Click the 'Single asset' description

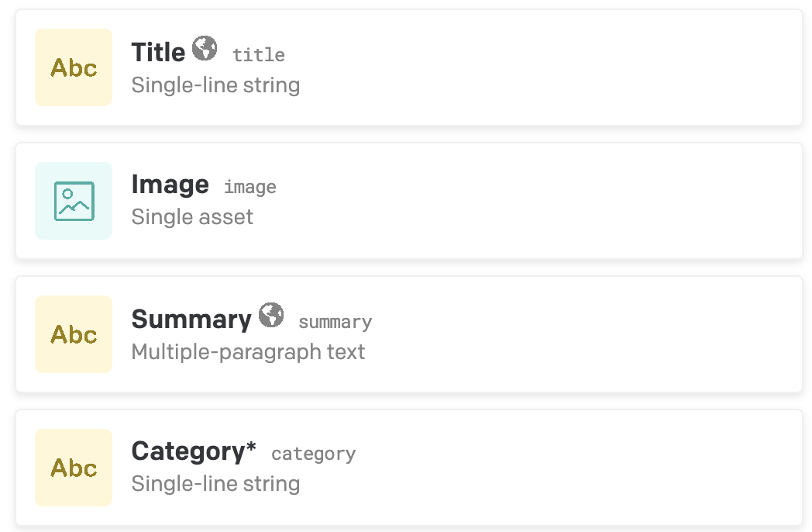pos(192,217)
